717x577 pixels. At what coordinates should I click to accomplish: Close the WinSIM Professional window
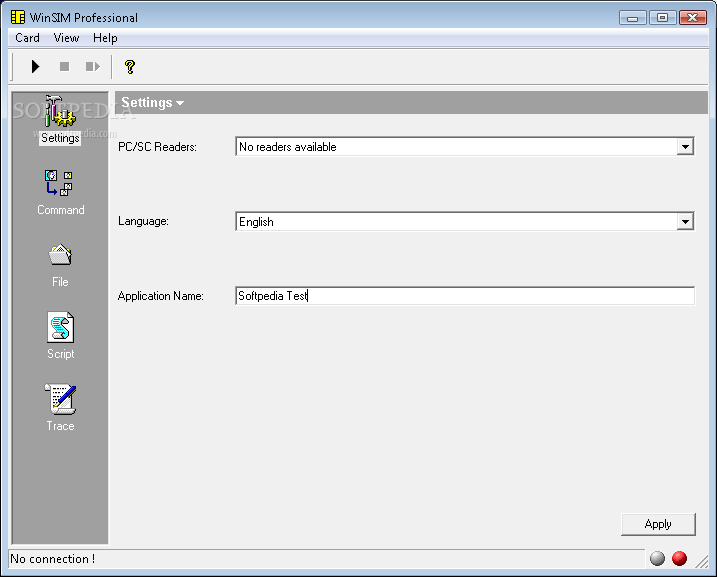tap(693, 18)
